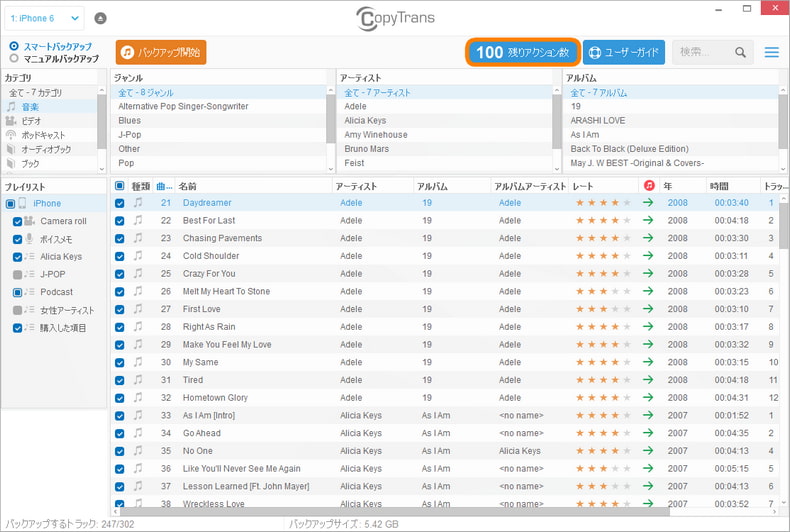Click the voice memo microphone icon
This screenshot has width=790, height=532.
29,238
